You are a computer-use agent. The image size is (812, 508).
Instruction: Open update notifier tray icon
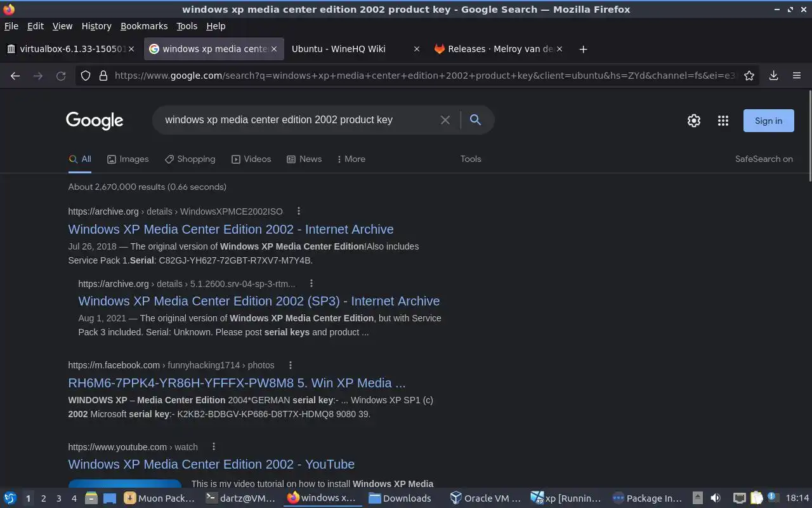tap(773, 498)
